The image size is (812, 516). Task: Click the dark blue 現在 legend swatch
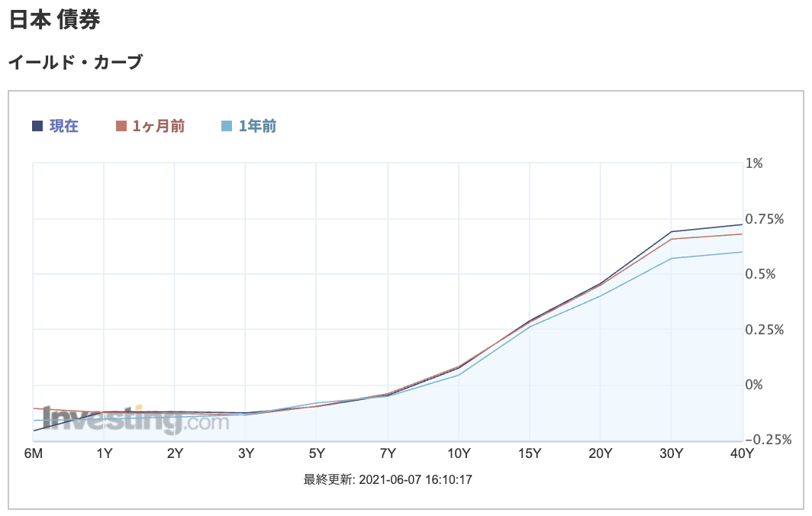coord(37,126)
